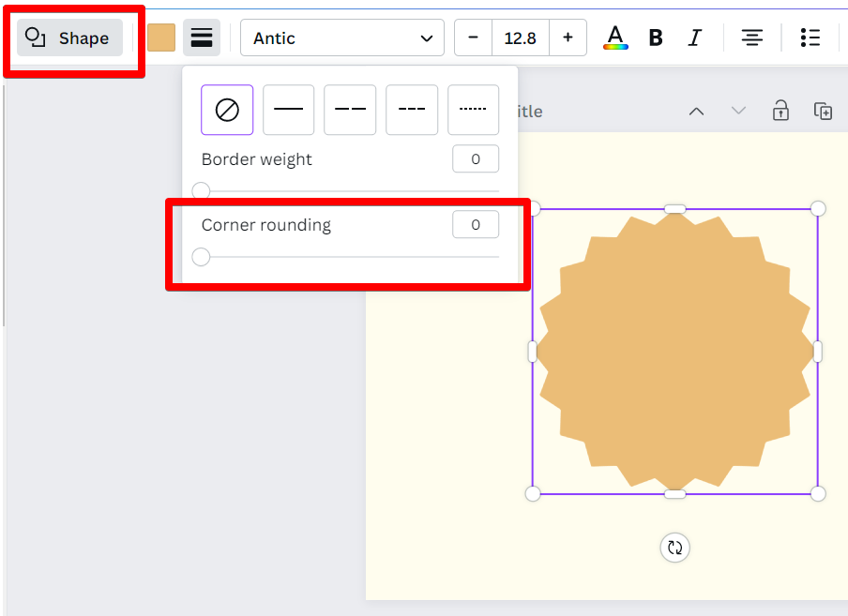This screenshot has height=616, width=848.
Task: Toggle bold formatting
Action: [x=656, y=38]
